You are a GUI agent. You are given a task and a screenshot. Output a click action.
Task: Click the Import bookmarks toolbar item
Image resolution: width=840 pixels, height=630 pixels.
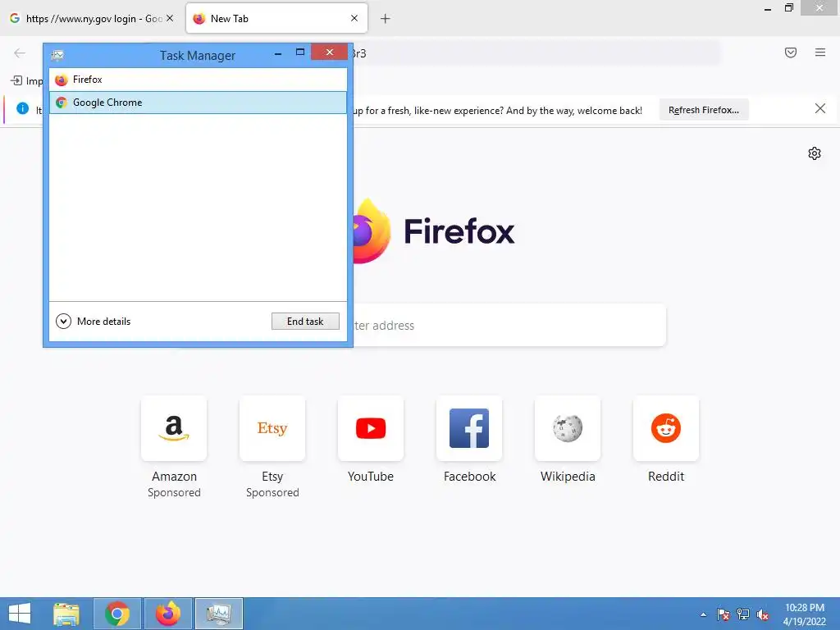[27, 80]
